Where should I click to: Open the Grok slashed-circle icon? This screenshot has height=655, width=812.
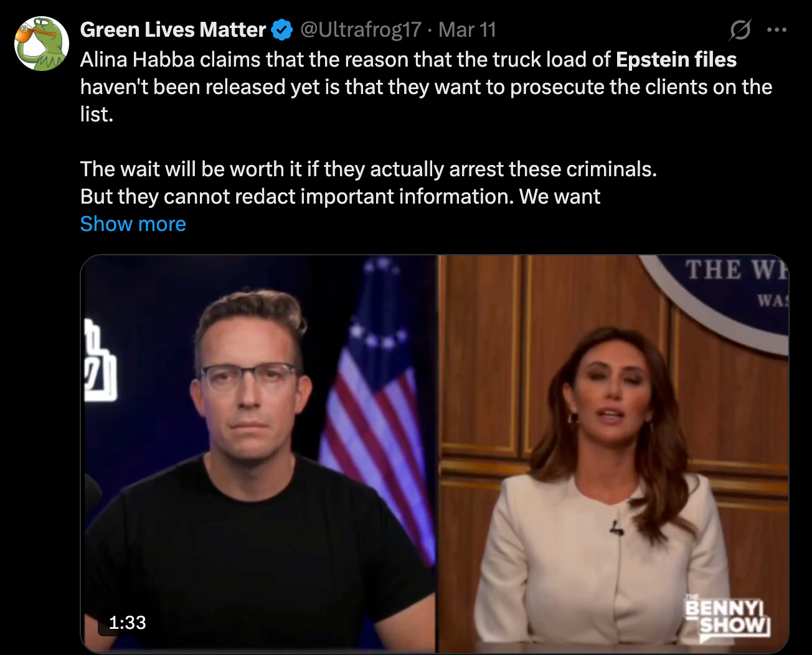point(740,30)
